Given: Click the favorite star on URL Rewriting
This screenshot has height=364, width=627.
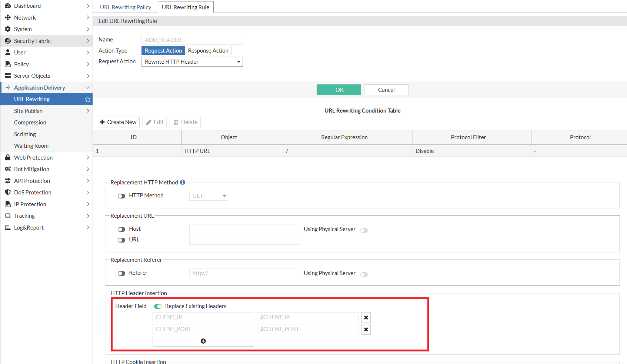Looking at the screenshot, I should coord(88,99).
